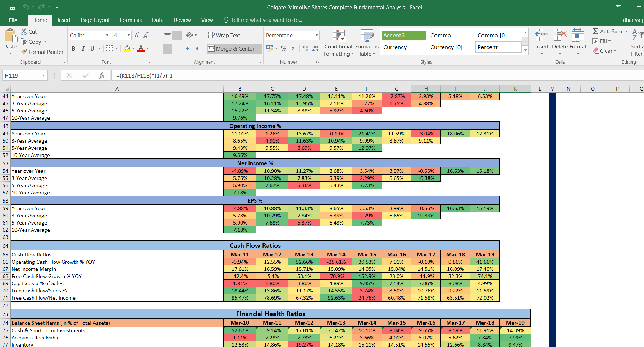Click the Tell me what you want to do box

(x=263, y=20)
